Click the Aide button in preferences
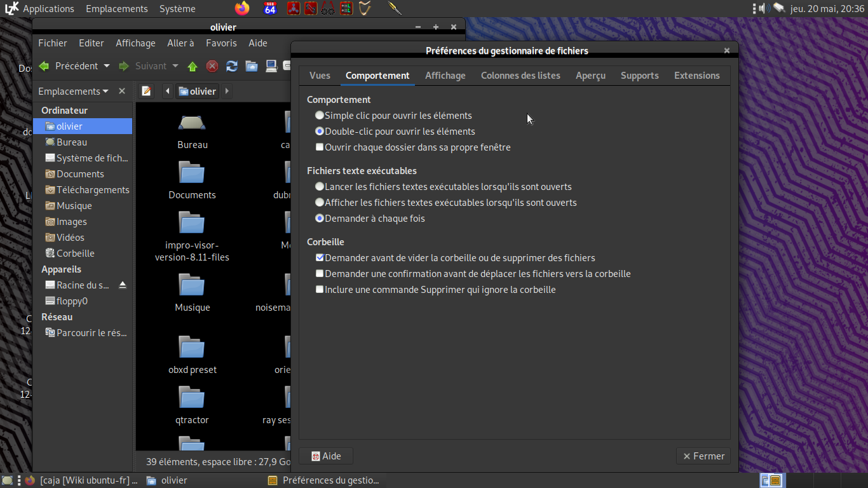The image size is (868, 488). 326,456
